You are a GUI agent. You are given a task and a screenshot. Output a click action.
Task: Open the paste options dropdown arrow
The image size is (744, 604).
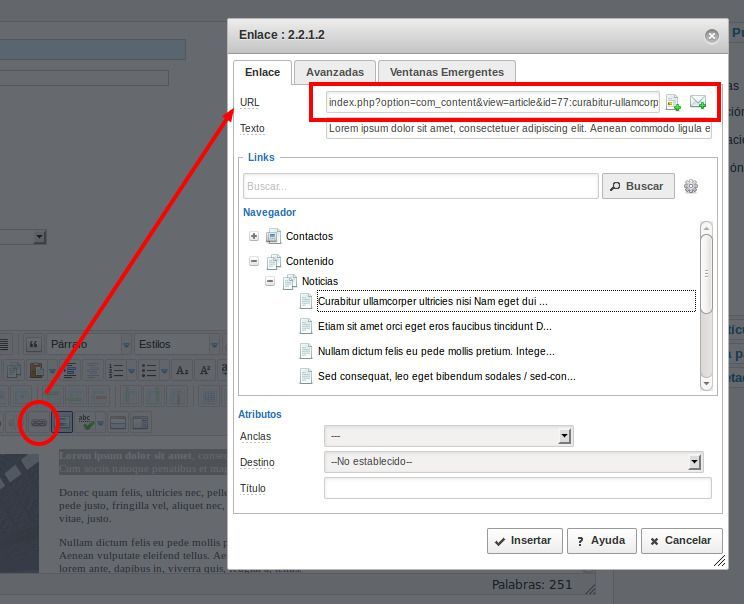click(x=52, y=370)
